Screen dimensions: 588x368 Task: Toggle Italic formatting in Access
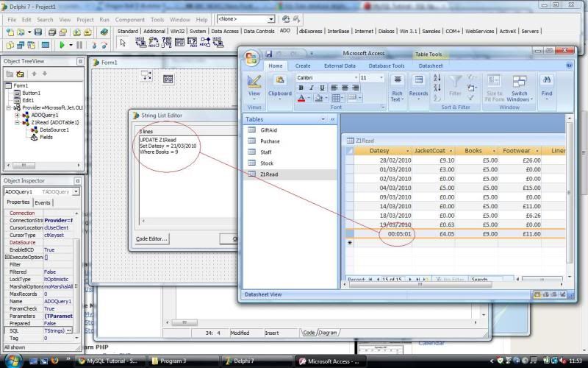coord(311,88)
